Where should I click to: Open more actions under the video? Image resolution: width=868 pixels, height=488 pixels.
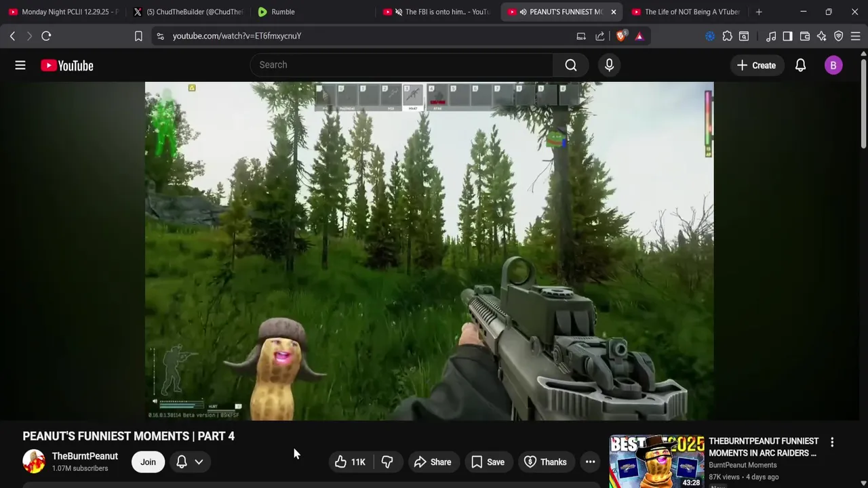pos(591,462)
